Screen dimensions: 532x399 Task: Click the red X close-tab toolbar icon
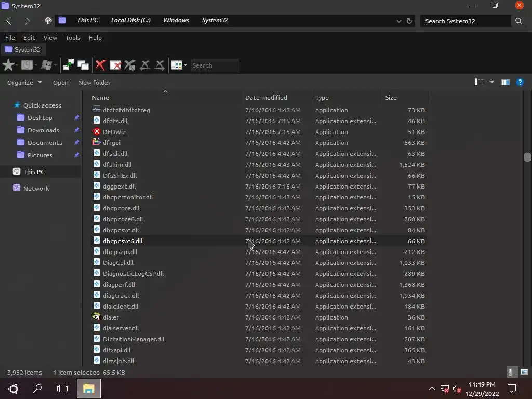coord(100,65)
